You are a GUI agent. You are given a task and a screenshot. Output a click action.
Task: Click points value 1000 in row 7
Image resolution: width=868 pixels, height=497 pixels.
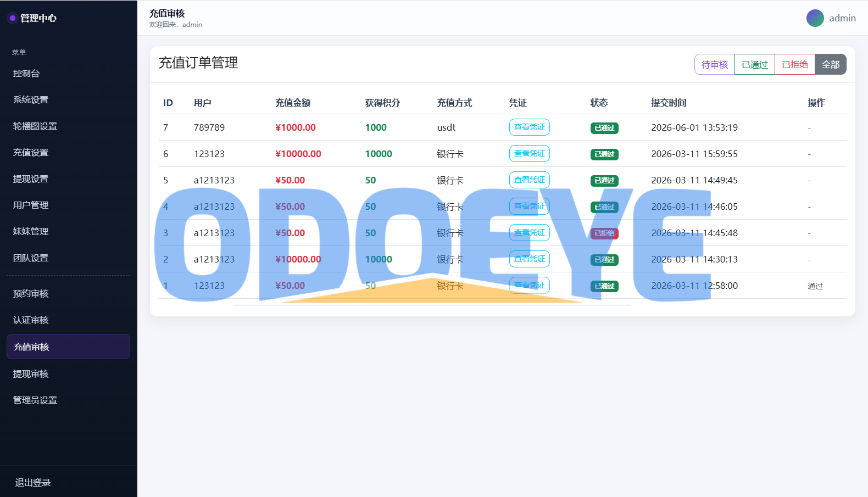pos(376,127)
